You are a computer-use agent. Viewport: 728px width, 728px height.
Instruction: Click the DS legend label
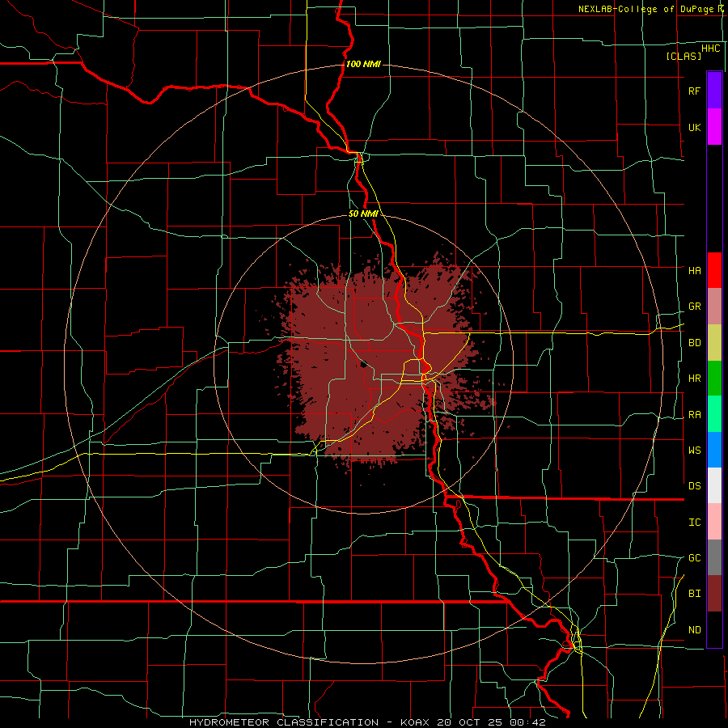coord(694,486)
